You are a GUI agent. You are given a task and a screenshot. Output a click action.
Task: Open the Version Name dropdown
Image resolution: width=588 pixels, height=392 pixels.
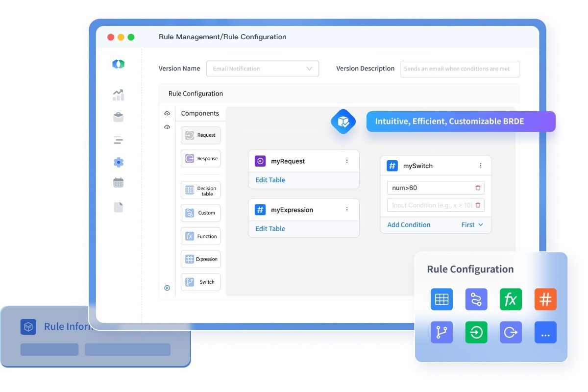[309, 69]
